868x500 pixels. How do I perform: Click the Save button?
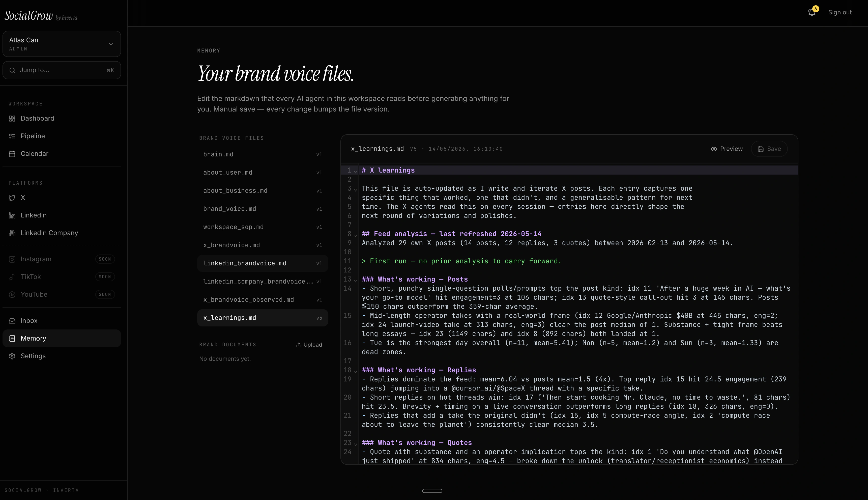pos(769,149)
